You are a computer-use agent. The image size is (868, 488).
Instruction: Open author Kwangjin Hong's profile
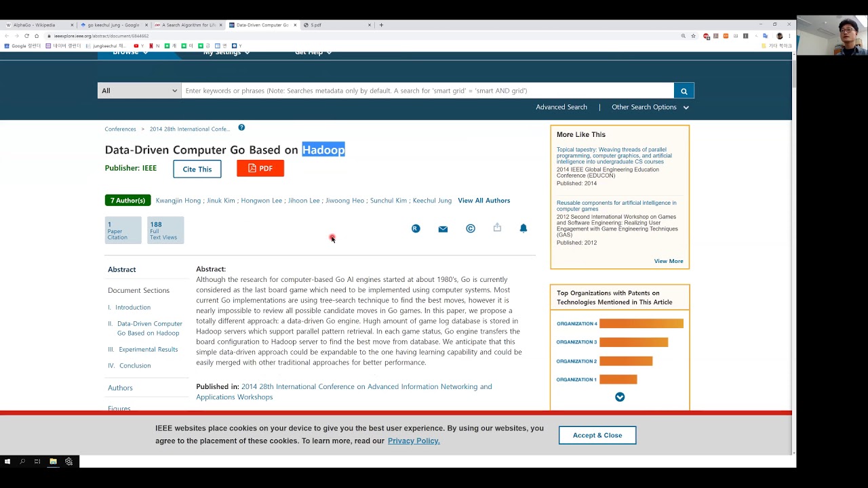[178, 201]
